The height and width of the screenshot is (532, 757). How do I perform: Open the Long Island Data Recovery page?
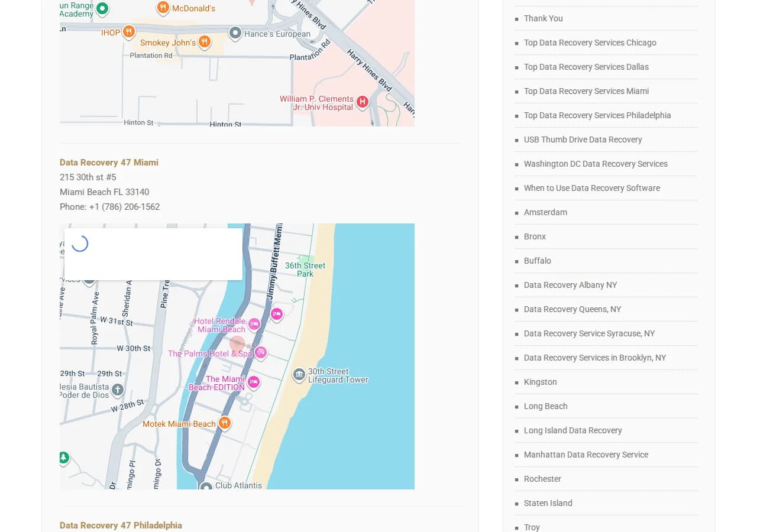pos(572,430)
